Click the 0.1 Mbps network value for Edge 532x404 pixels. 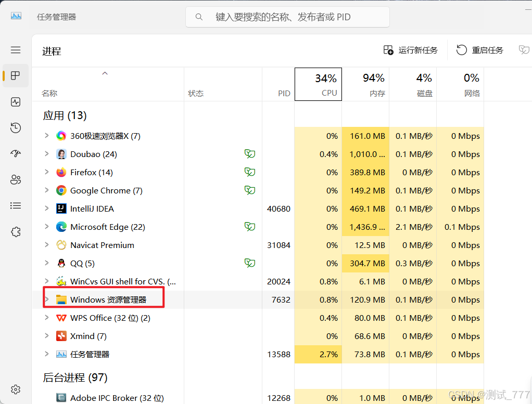click(x=462, y=227)
